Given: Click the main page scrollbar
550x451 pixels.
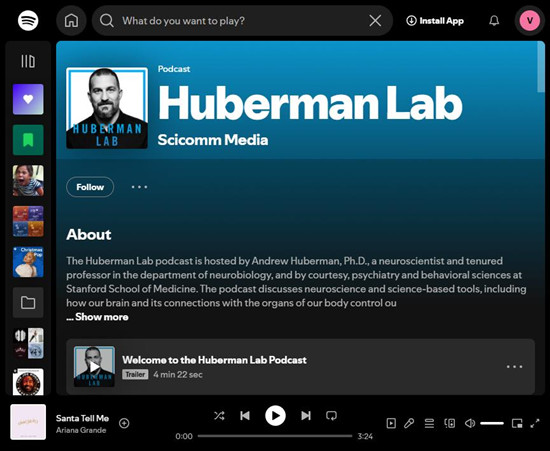Looking at the screenshot, I should coord(541,67).
